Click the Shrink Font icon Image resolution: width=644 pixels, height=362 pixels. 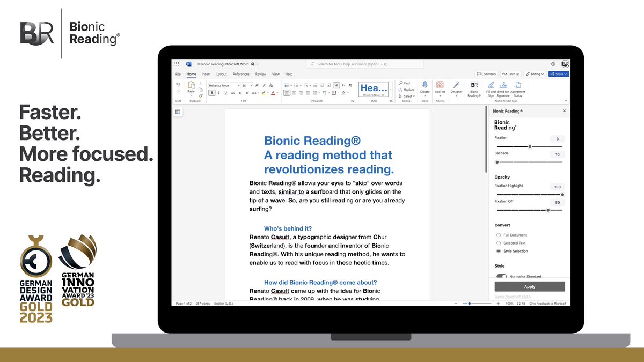point(264,85)
